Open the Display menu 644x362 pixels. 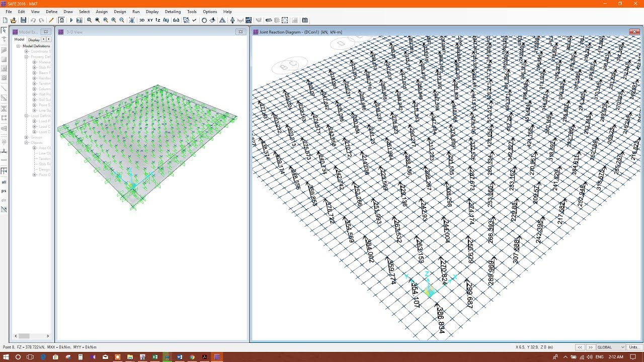coord(152,12)
